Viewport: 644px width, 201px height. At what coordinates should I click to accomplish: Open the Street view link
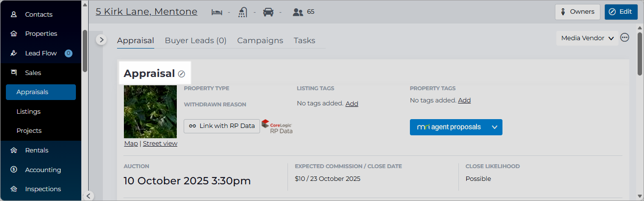coord(160,144)
